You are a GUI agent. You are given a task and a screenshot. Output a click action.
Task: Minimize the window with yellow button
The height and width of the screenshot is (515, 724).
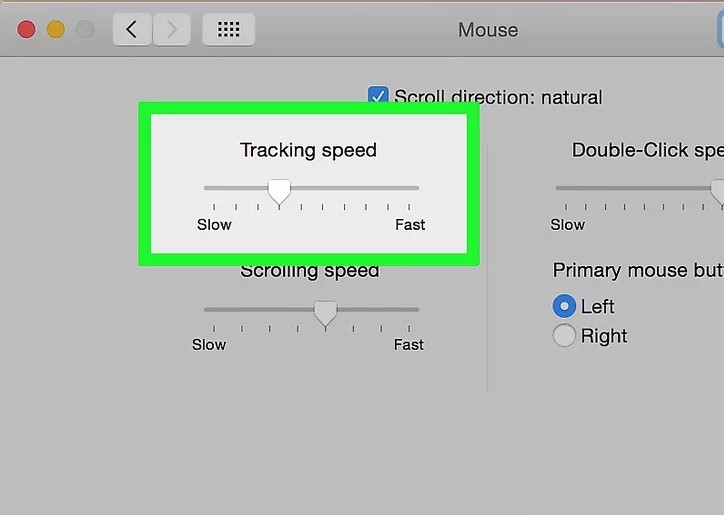click(56, 30)
